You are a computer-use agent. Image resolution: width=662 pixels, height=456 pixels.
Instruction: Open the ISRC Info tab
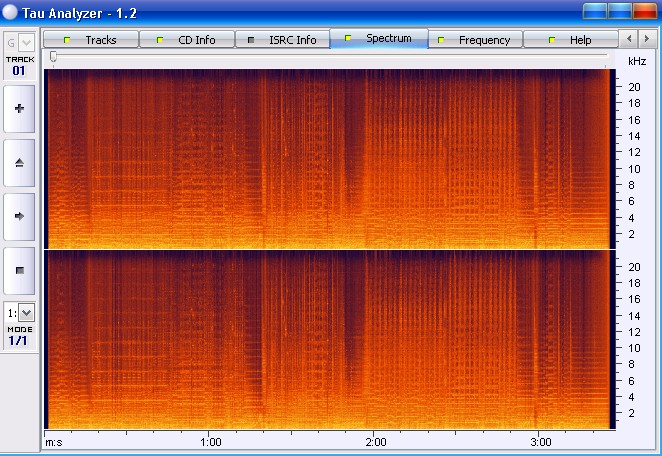tap(282, 40)
